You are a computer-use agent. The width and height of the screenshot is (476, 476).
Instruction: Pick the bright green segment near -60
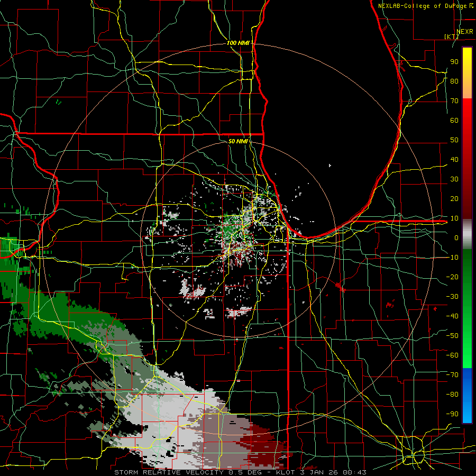point(467,355)
